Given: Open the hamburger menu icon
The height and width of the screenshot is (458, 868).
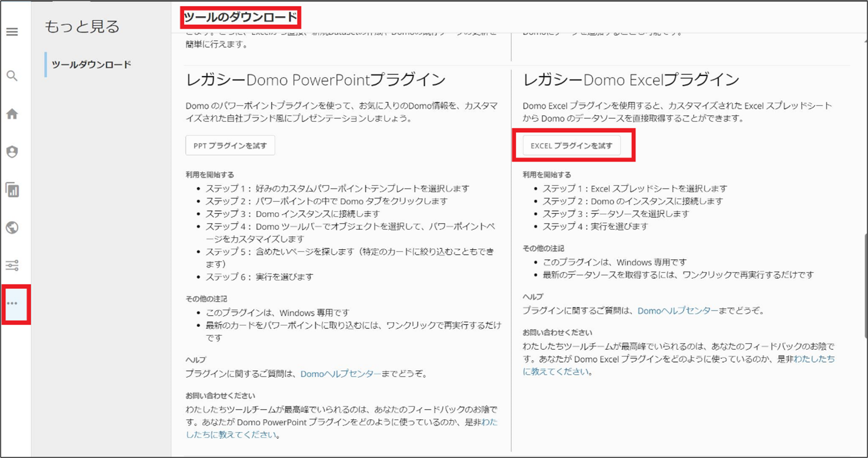Looking at the screenshot, I should [x=12, y=32].
